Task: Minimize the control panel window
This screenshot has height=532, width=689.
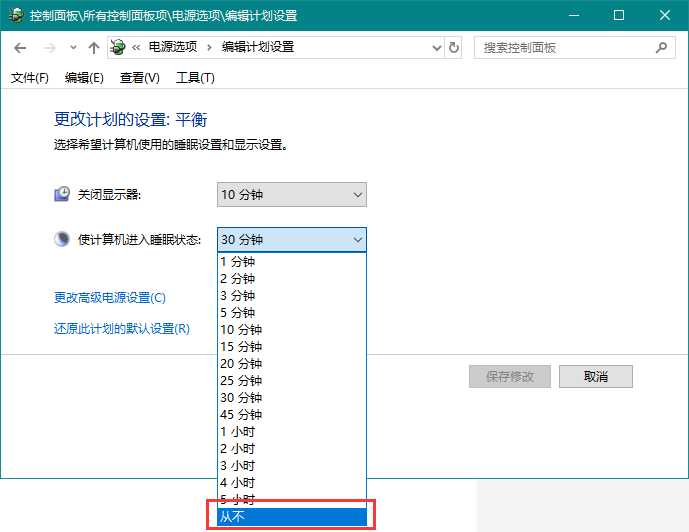Action: click(573, 15)
